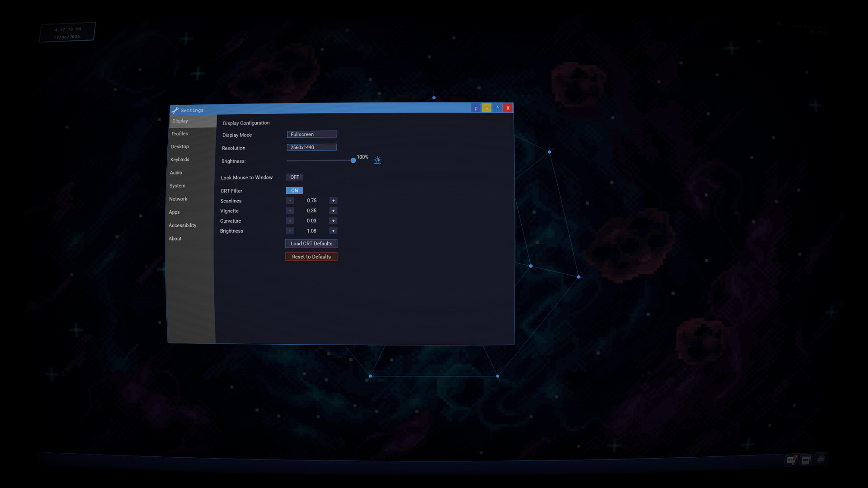The height and width of the screenshot is (488, 868).
Task: Toggle Lock Mouse to Window OFF switch
Action: 294,177
